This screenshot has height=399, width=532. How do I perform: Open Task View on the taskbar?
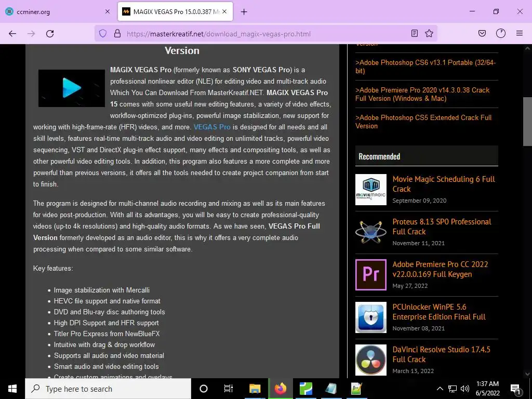pos(229,389)
